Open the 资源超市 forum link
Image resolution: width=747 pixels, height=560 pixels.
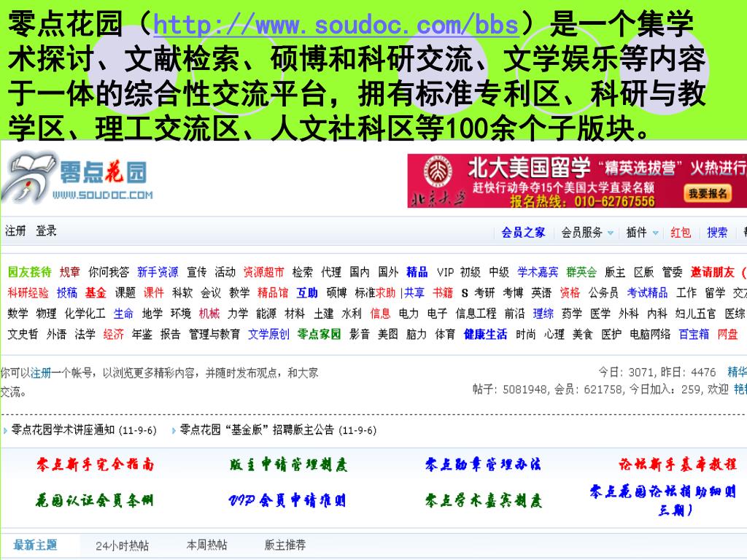click(263, 272)
